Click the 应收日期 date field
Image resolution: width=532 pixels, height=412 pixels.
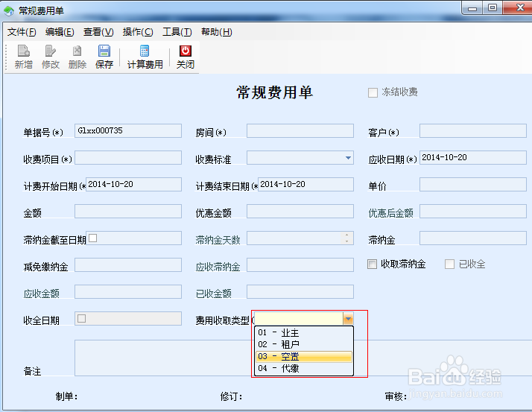(x=473, y=158)
